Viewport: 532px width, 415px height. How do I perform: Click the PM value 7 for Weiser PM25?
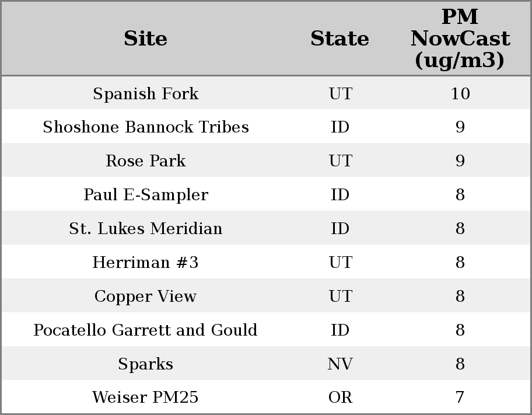[x=460, y=397]
